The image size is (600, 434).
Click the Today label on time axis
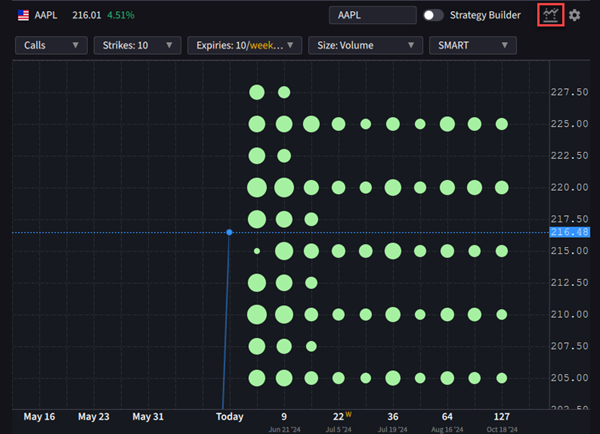(x=230, y=416)
